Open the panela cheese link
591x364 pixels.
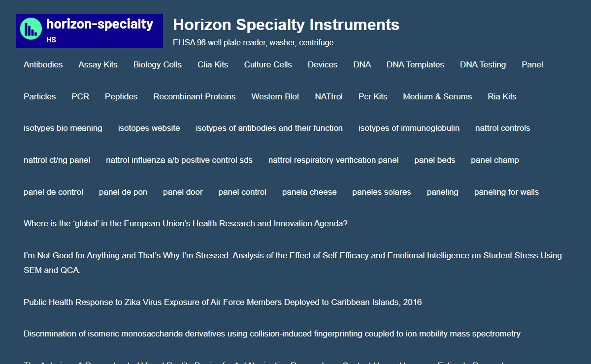tap(309, 192)
